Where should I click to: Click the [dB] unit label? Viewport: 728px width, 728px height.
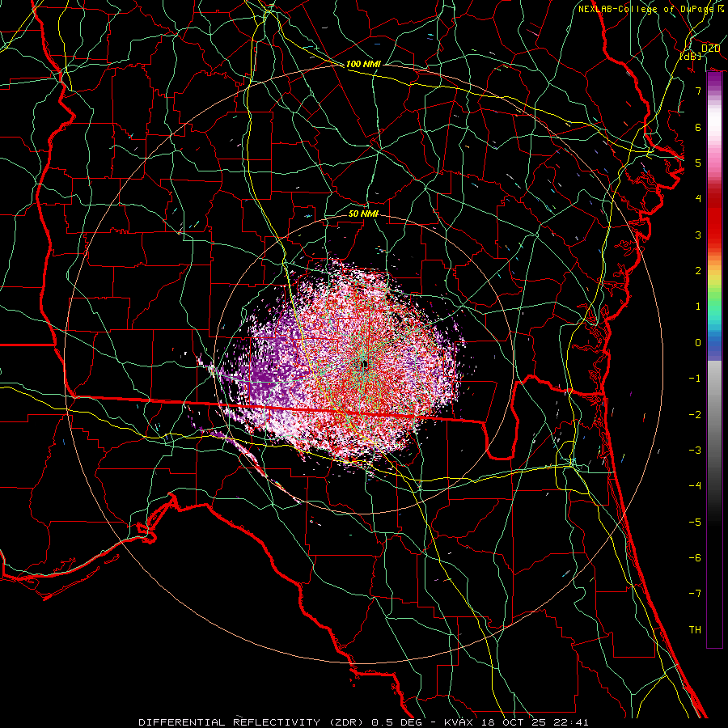tap(691, 56)
